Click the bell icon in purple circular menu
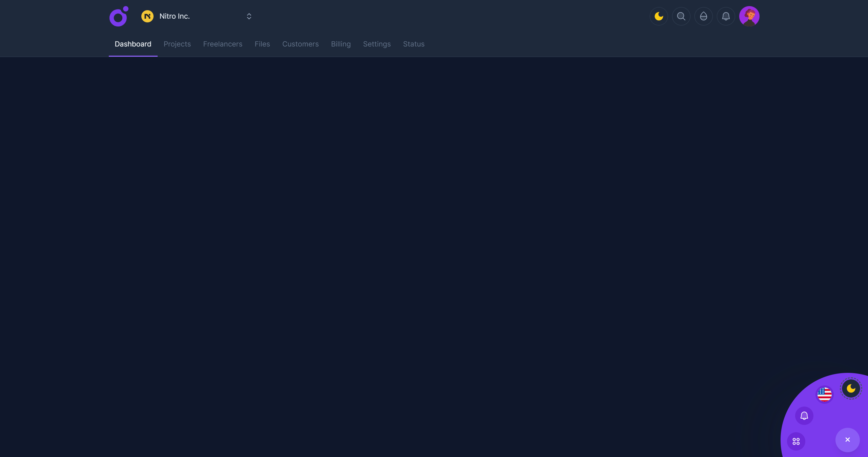 click(804, 416)
